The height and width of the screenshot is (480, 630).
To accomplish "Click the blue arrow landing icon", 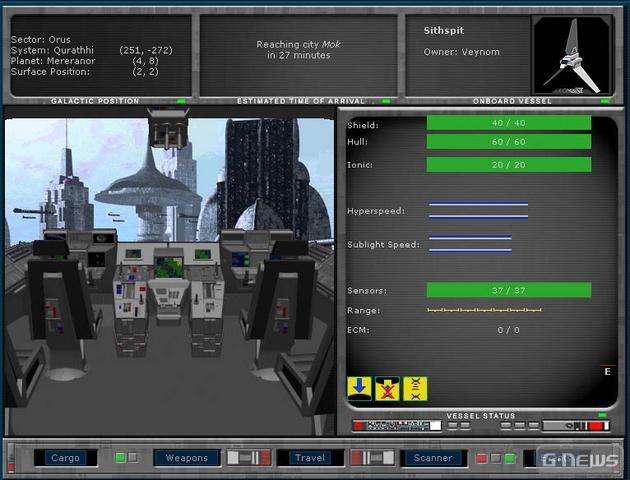I will coord(359,388).
